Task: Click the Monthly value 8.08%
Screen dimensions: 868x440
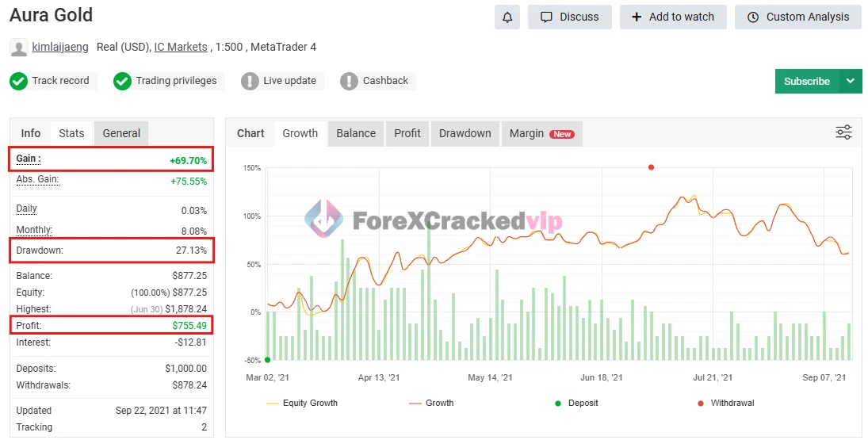Action: coord(193,231)
